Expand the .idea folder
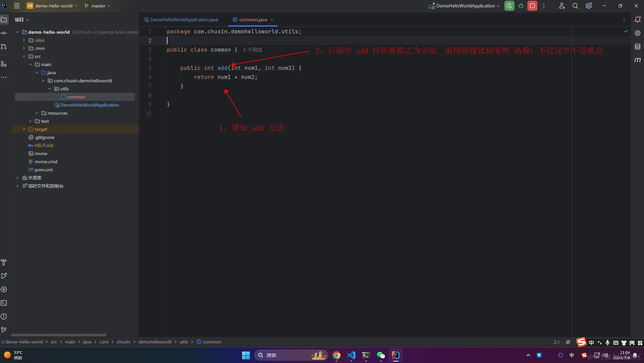Viewport: 644px width, 363px height. pyautogui.click(x=24, y=40)
